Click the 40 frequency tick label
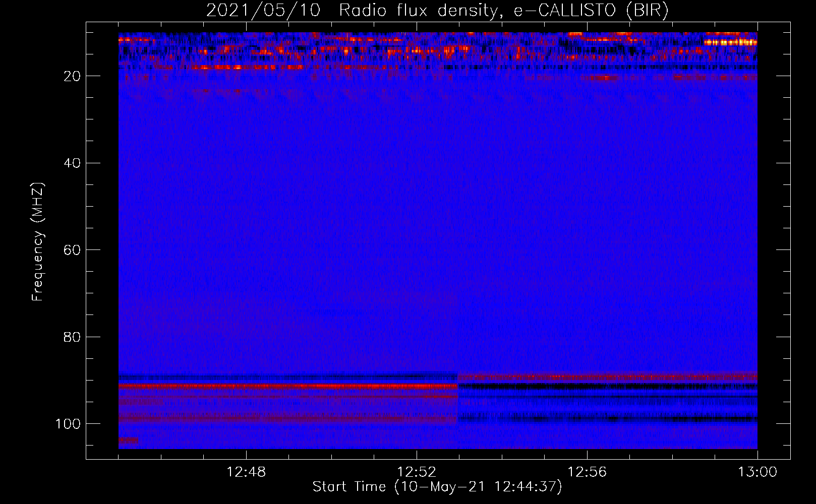The height and width of the screenshot is (504, 816). [72, 163]
